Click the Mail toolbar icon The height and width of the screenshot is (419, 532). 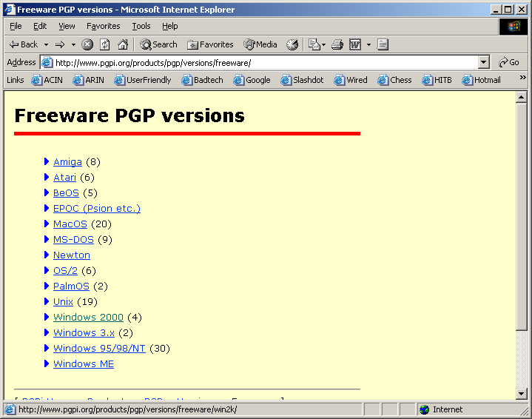(314, 44)
